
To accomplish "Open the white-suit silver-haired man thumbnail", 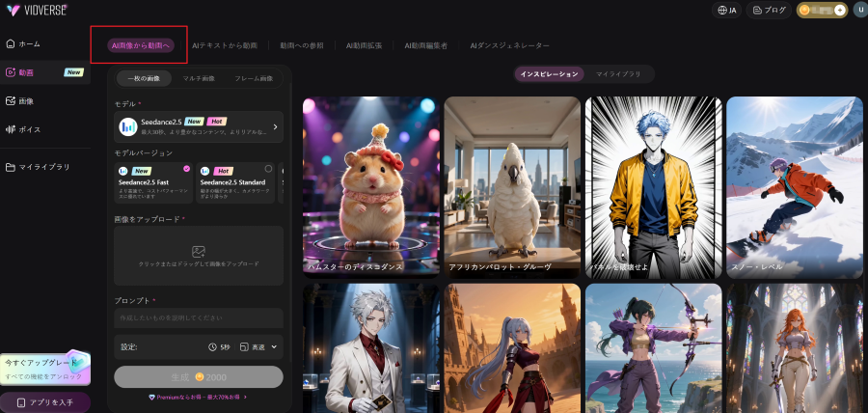I will coord(371,348).
